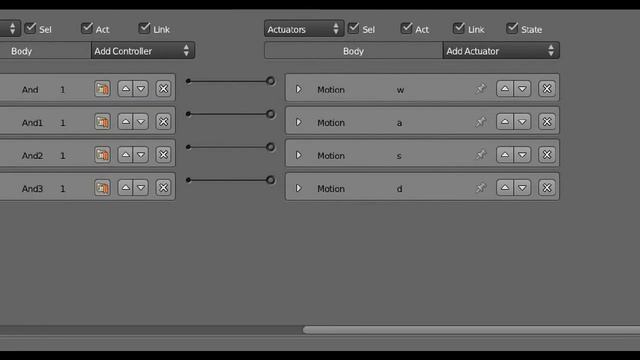Expand the Motion s actuator
Image resolution: width=640 pixels, height=360 pixels.
point(299,155)
